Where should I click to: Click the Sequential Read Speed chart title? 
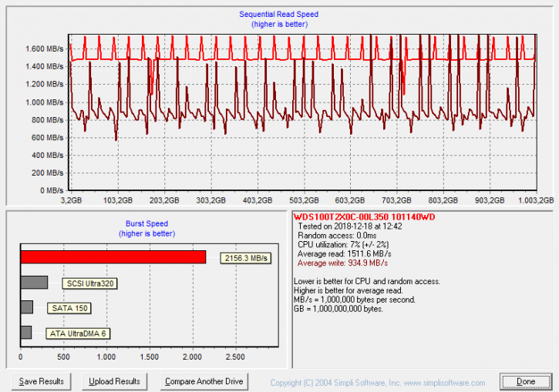[x=279, y=14]
